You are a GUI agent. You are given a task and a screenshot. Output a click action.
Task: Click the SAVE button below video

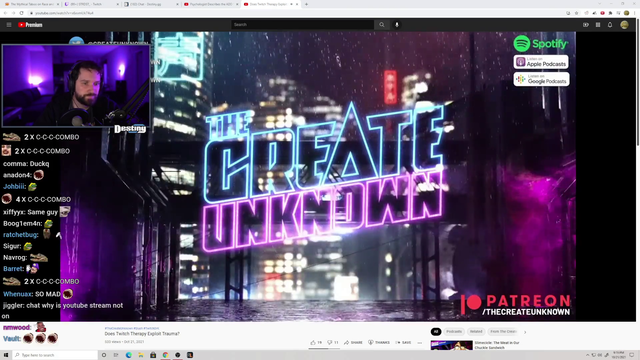[403, 342]
